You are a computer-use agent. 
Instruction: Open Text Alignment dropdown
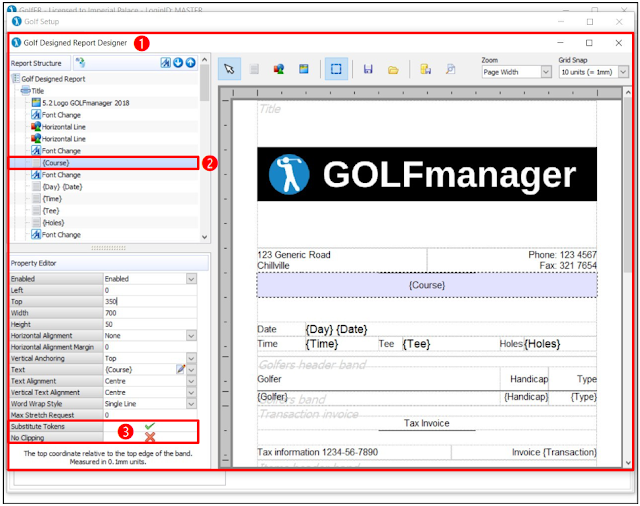(191, 381)
